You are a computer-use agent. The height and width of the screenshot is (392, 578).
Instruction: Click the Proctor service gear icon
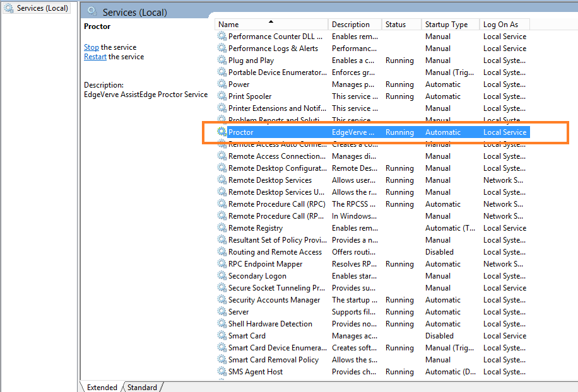click(221, 132)
